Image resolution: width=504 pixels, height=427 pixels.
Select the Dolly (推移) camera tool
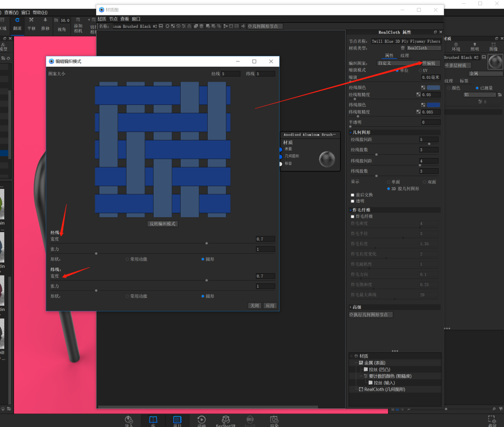tap(45, 24)
